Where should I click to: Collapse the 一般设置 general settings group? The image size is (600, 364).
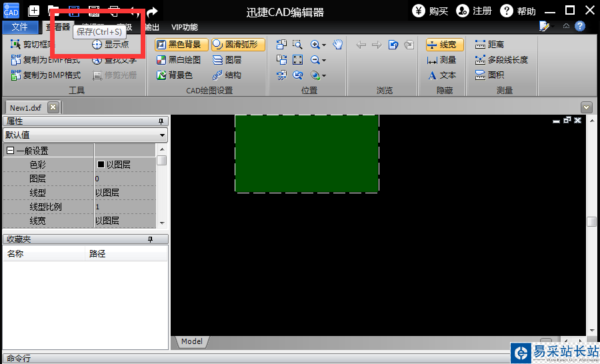click(x=10, y=151)
